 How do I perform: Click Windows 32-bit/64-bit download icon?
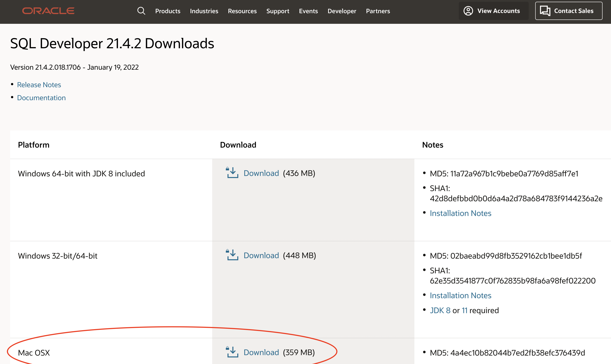point(232,255)
